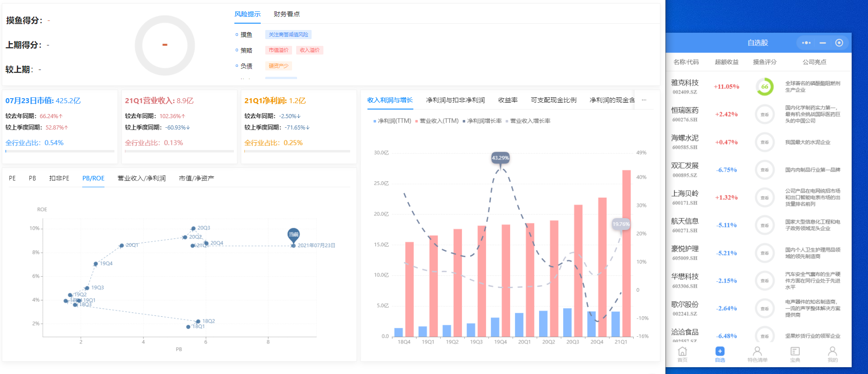Screen dimensions: 868x374
Task: Tap the circular target icon in 自选股 header
Action: point(839,43)
